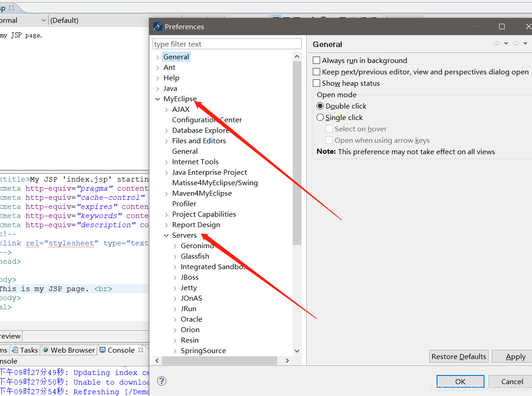Viewport: 532px width, 396px height.
Task: Enable Show heap status checkbox
Action: coord(316,83)
